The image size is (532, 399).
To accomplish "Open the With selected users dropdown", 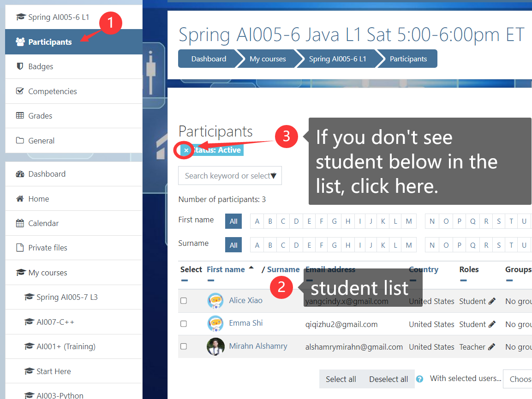I will click(x=517, y=379).
